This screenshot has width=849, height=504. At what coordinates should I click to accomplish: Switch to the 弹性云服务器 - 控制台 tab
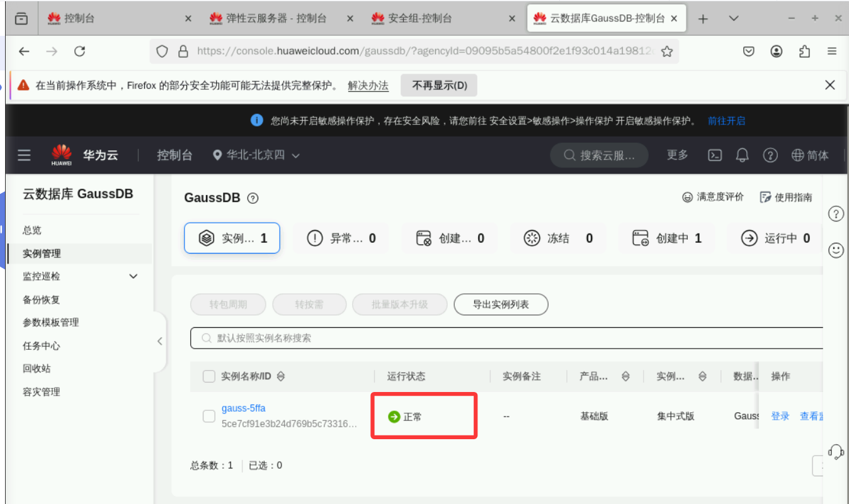pos(282,19)
